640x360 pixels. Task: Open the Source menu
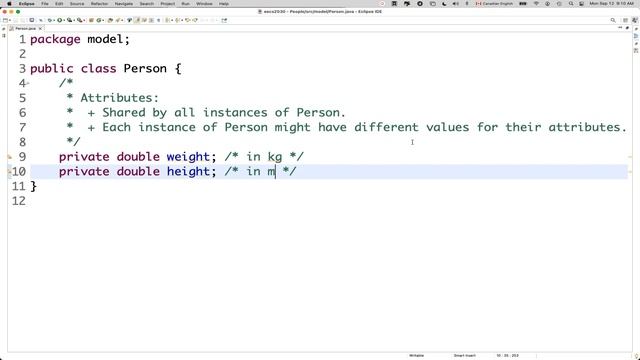pyautogui.click(x=77, y=4)
